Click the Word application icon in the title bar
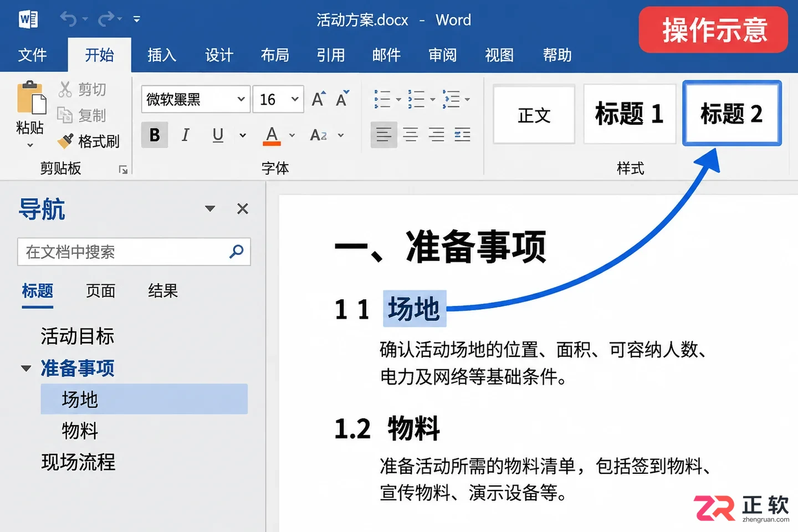The image size is (798, 532). [x=28, y=19]
